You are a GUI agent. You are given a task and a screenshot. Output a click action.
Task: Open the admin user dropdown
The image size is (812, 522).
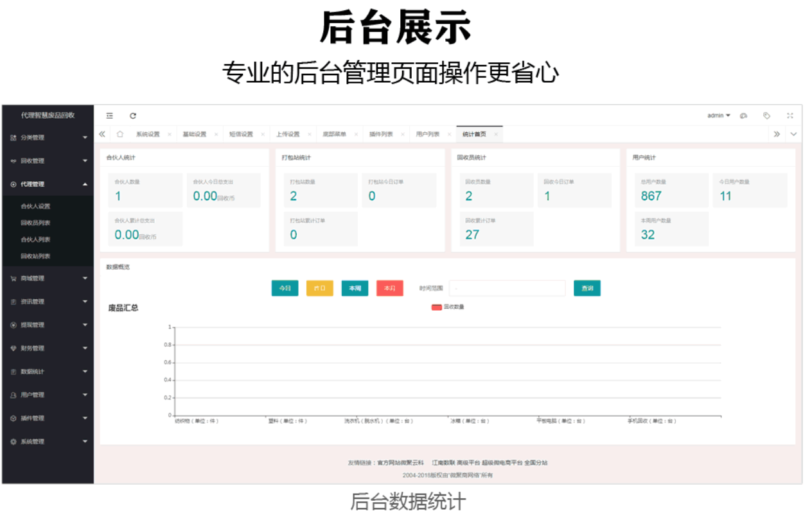point(718,116)
